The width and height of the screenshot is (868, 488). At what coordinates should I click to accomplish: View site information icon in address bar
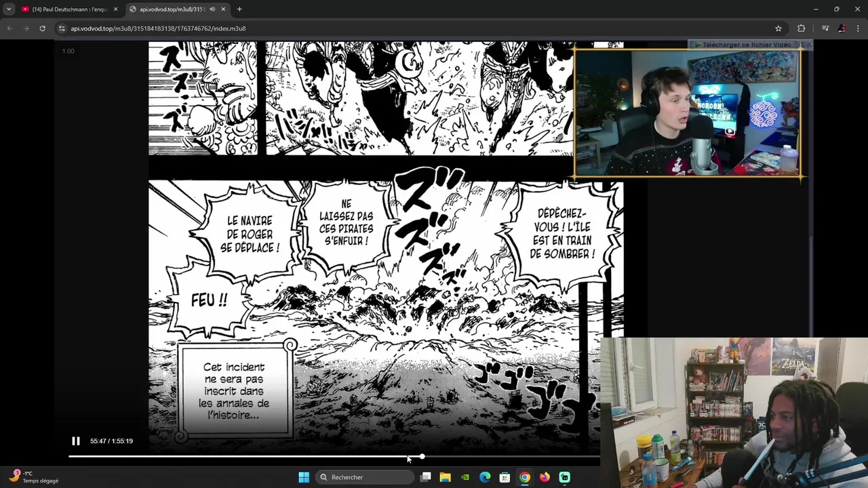62,28
